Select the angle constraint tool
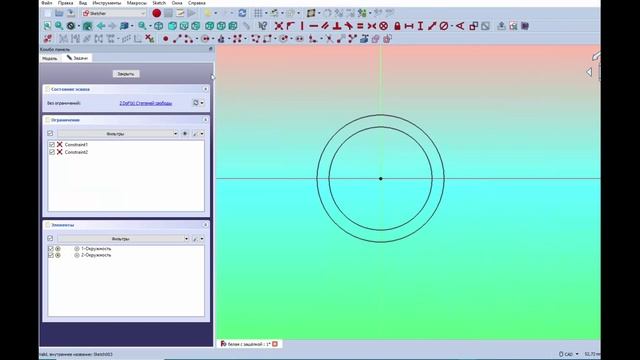The height and width of the screenshot is (360, 640). 460,26
